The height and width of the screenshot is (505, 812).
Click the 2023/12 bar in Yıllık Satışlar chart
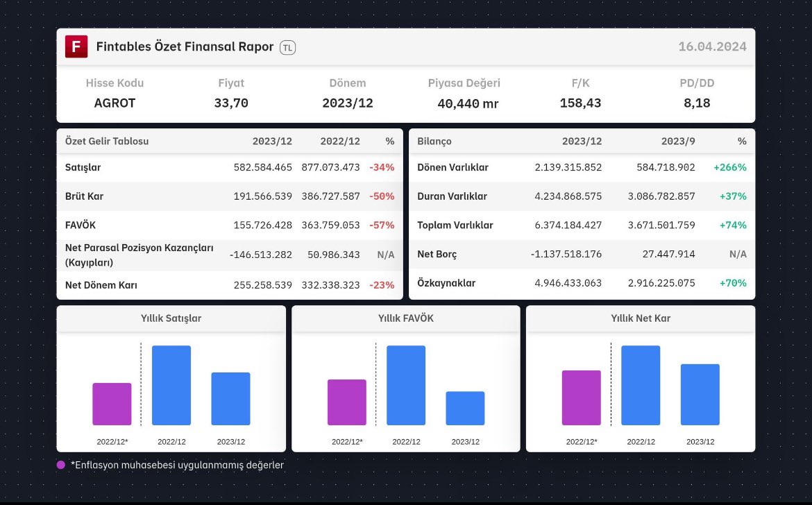(x=231, y=399)
